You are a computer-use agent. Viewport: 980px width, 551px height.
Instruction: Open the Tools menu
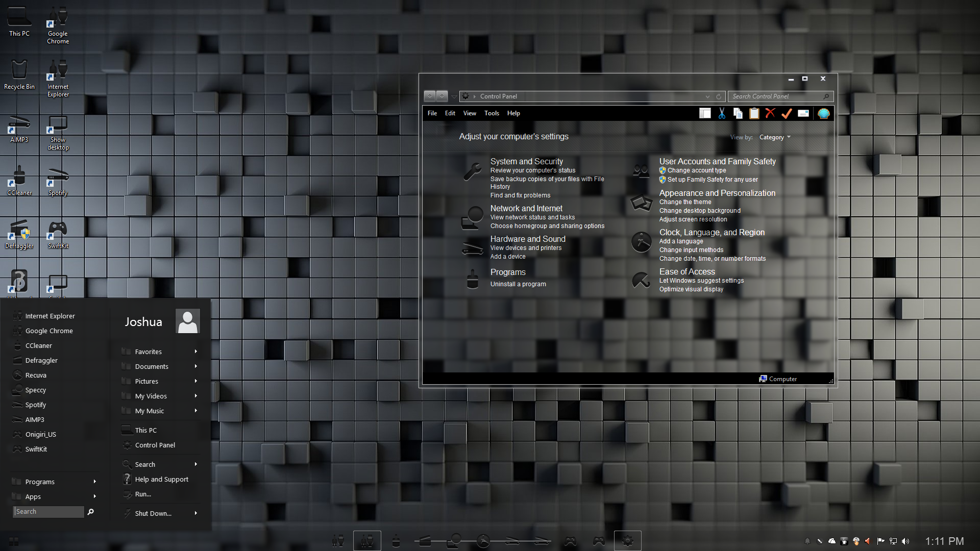click(492, 113)
